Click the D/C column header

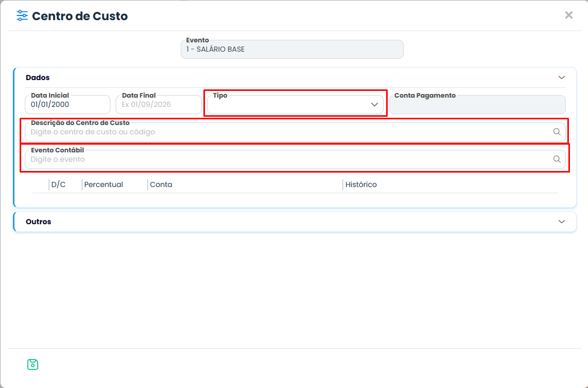(x=58, y=184)
